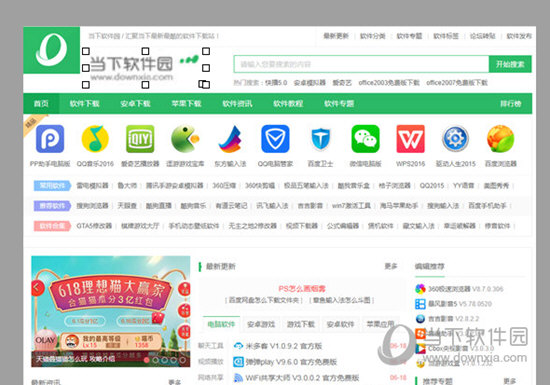This screenshot has width=550, height=385.
Task: Switch to the 安卓软件 tab
Action: [x=340, y=324]
